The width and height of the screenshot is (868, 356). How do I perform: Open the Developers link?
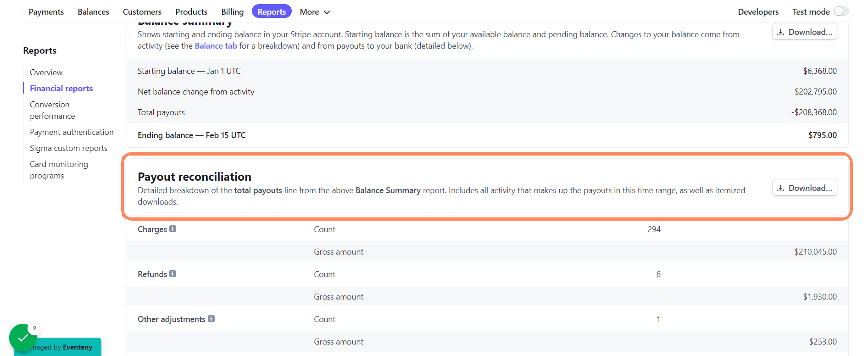click(x=758, y=12)
